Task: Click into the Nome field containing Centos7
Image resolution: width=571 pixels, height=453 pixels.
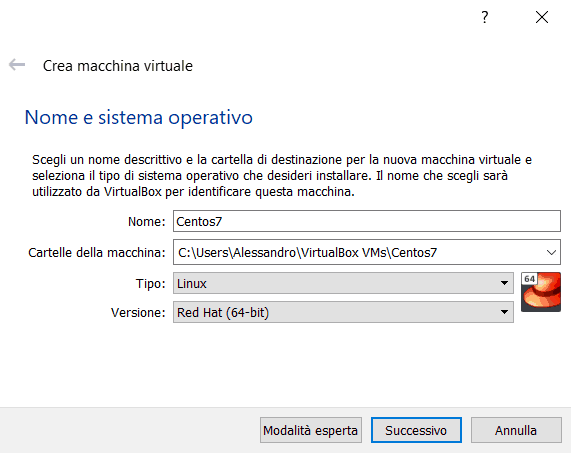Action: [367, 221]
